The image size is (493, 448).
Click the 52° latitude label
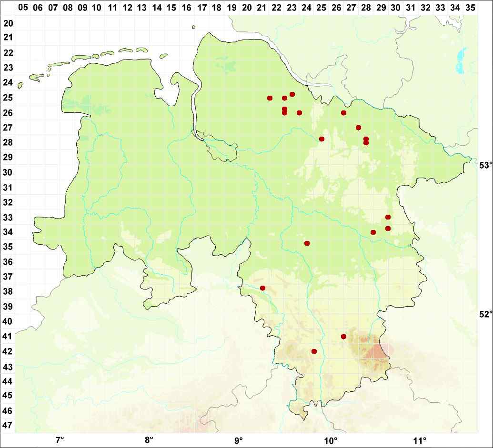(x=485, y=314)
